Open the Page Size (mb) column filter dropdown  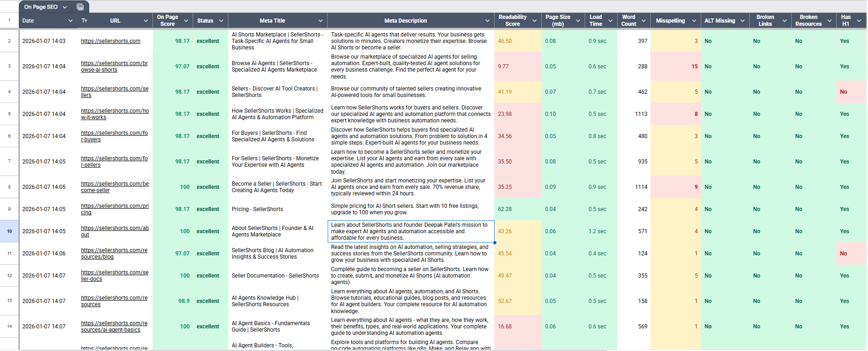[578, 21]
